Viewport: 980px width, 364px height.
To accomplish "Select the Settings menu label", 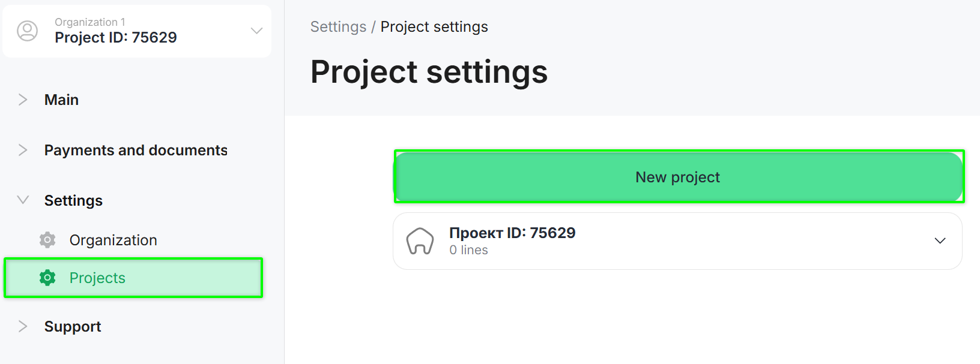I will point(73,200).
